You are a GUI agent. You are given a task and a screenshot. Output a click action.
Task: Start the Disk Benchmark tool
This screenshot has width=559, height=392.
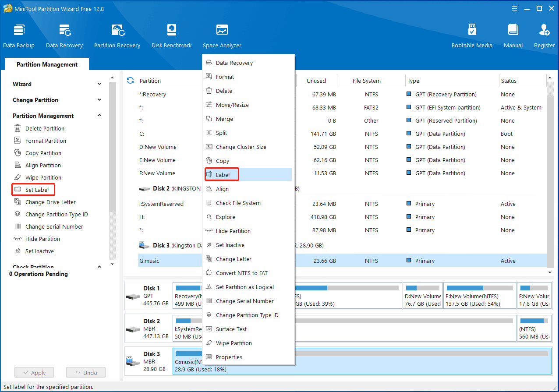pyautogui.click(x=172, y=36)
